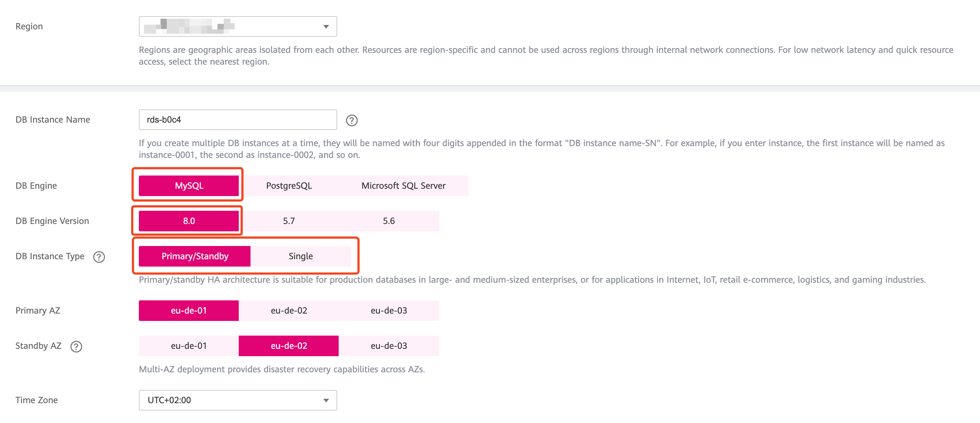This screenshot has width=980, height=423.
Task: Click the 'Multi-AZ deployment provides disaster recovery' note
Action: click(282, 369)
